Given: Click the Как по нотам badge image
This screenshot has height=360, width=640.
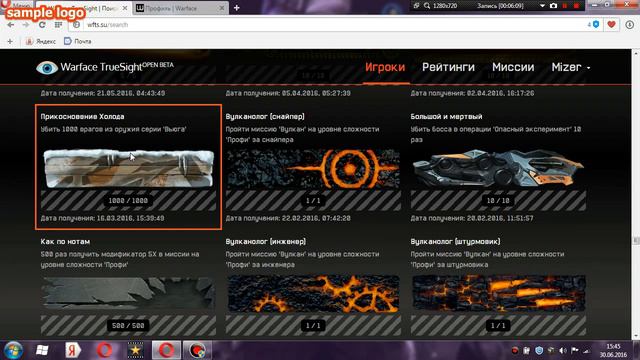Looking at the screenshot, I should pyautogui.click(x=129, y=293).
